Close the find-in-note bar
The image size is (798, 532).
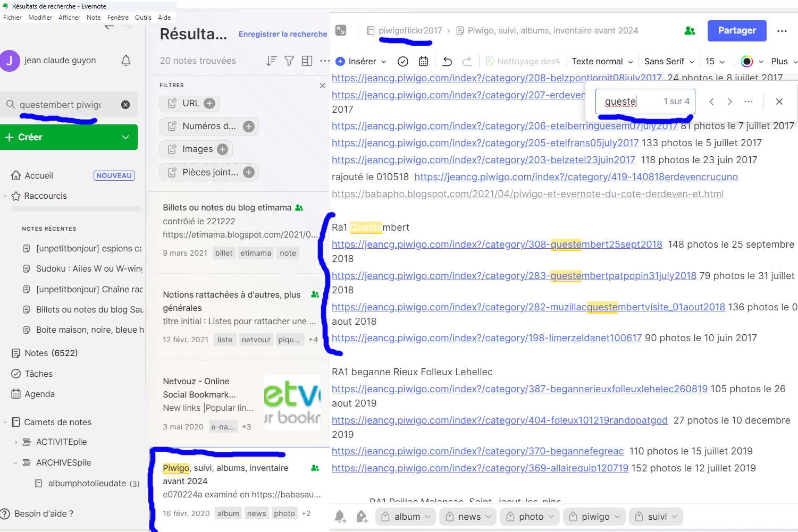pos(779,102)
